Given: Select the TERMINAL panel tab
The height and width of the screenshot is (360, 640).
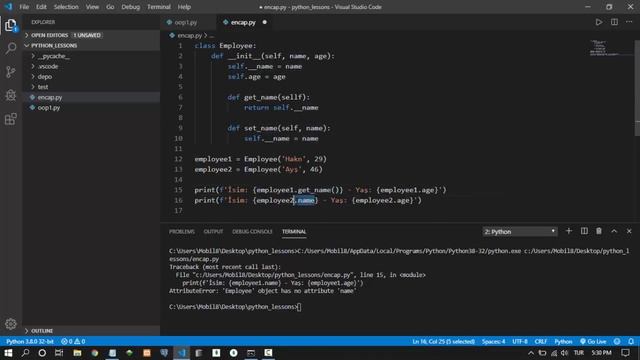Looking at the screenshot, I should click(x=294, y=231).
